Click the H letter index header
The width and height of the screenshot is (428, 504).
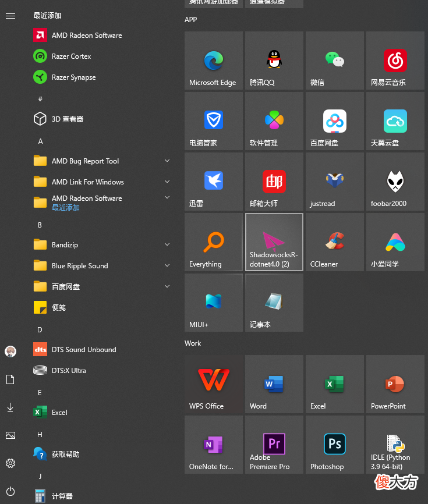click(x=40, y=435)
